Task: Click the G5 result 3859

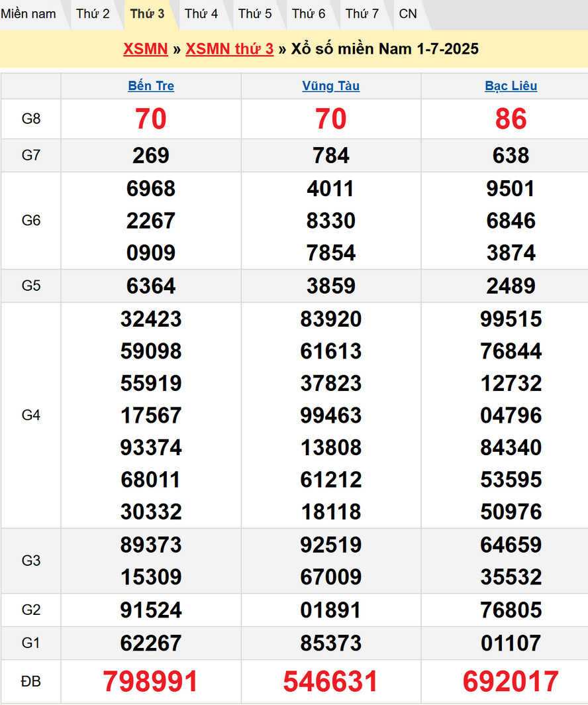Action: [331, 286]
